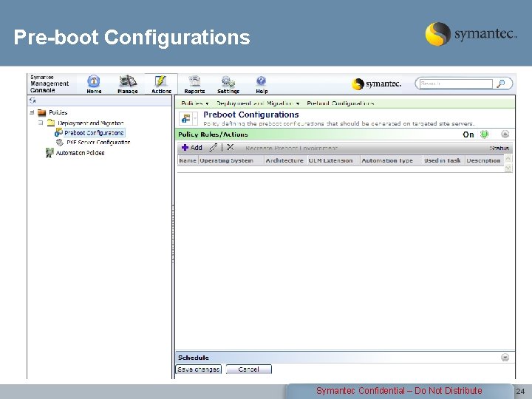Click Recreate Preboot Environment
Screen dimensions: 532x399
click(x=291, y=149)
